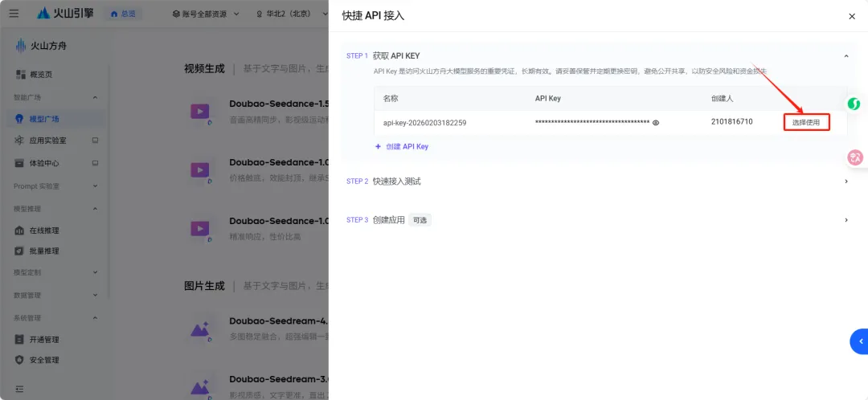Collapse STEP 1 获取 API KEY section
This screenshot has width=868, height=400.
845,56
